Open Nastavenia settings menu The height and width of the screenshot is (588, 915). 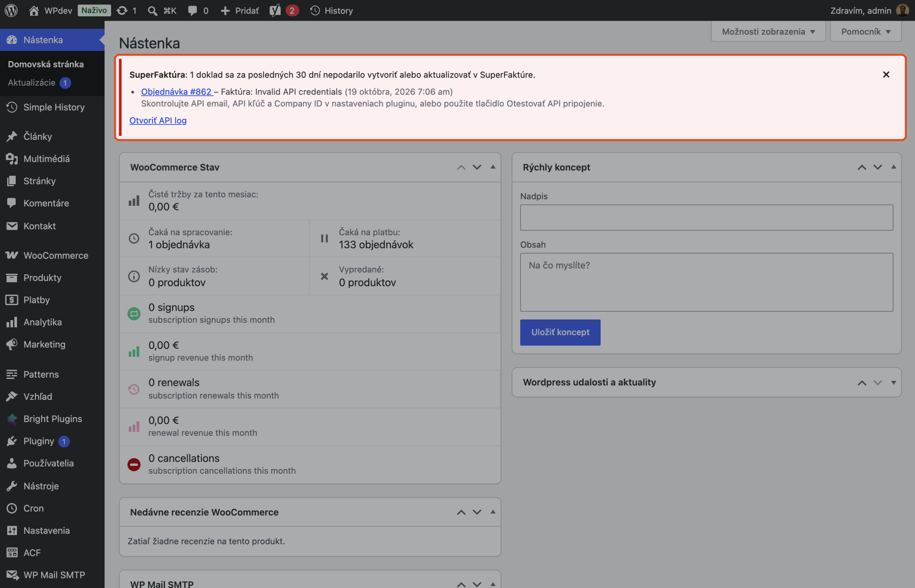(52, 530)
